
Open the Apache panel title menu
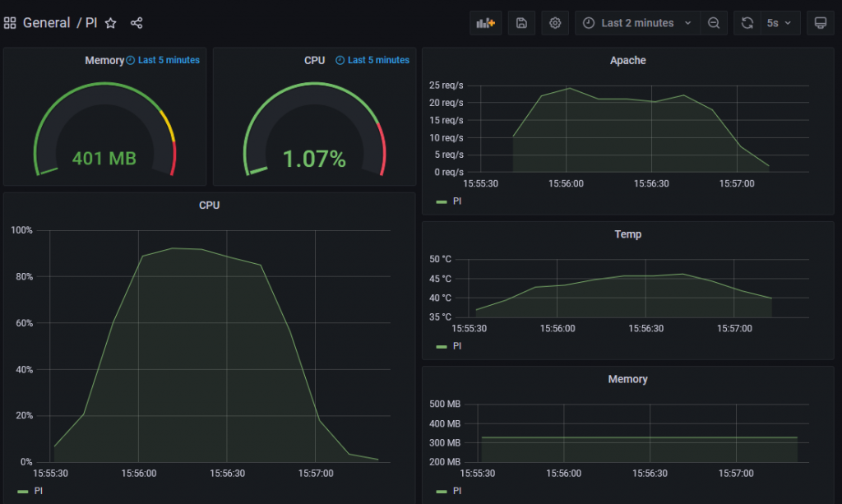click(x=627, y=60)
